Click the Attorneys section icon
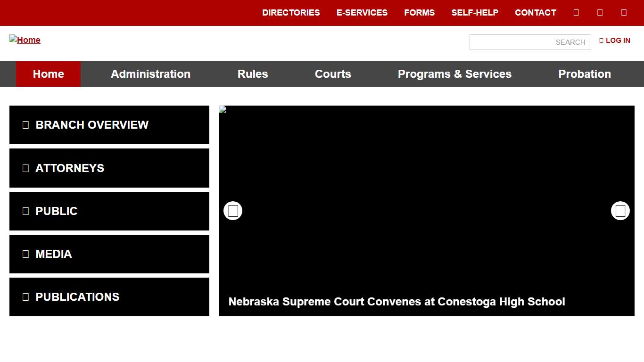 tap(25, 168)
